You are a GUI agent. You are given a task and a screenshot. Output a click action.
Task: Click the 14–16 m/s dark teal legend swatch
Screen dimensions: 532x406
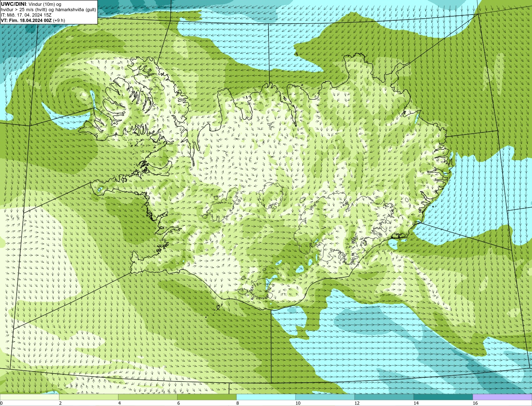443,397
